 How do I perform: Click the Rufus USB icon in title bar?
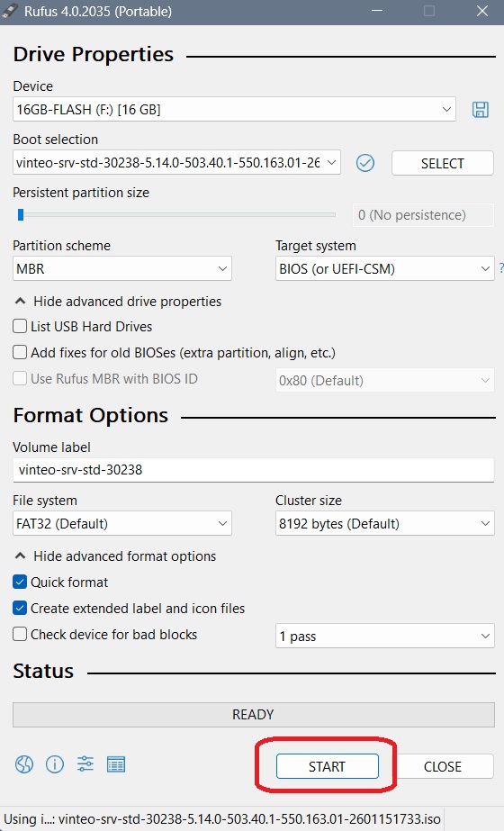[x=10, y=11]
